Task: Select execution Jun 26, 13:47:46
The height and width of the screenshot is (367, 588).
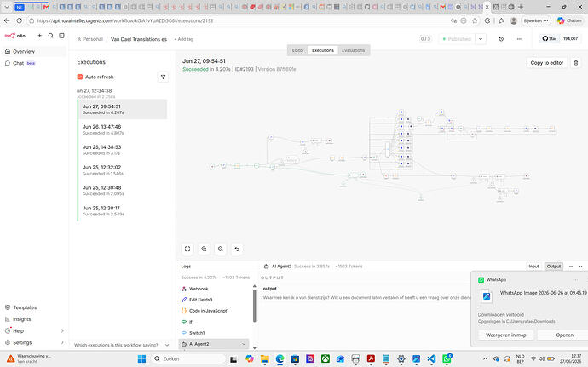Action: pyautogui.click(x=122, y=129)
